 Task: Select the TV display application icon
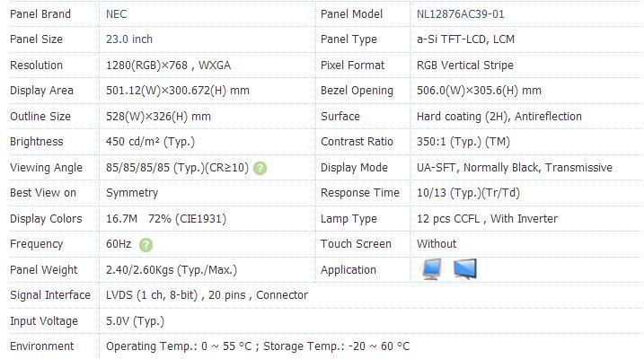click(465, 269)
